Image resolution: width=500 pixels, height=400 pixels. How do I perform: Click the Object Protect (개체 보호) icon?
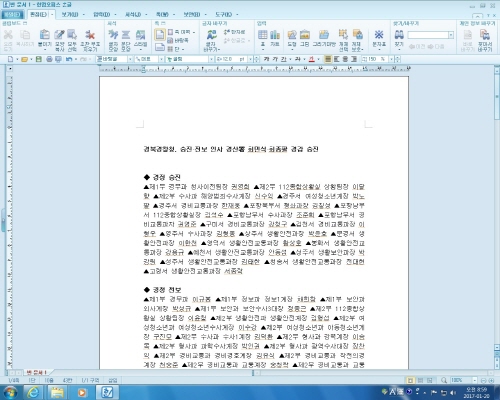click(x=357, y=36)
